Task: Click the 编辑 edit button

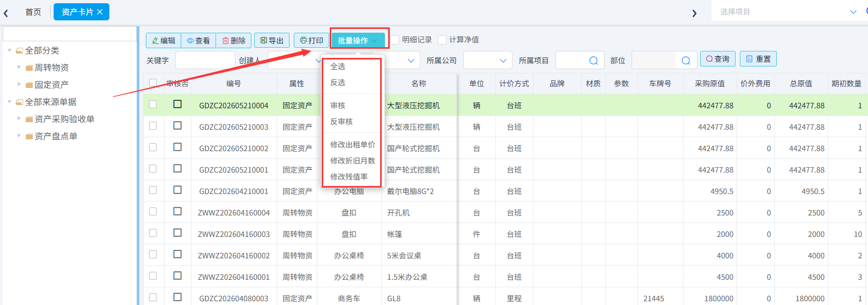Action: (x=164, y=40)
